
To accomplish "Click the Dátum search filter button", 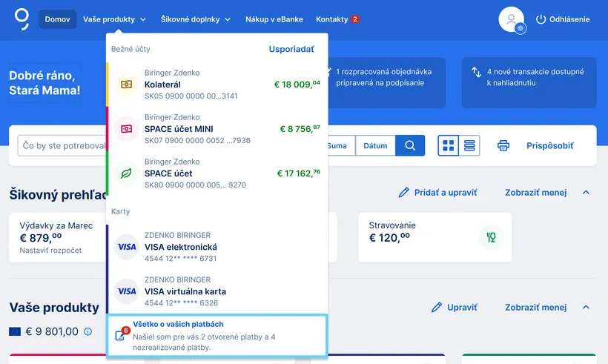I will click(375, 145).
